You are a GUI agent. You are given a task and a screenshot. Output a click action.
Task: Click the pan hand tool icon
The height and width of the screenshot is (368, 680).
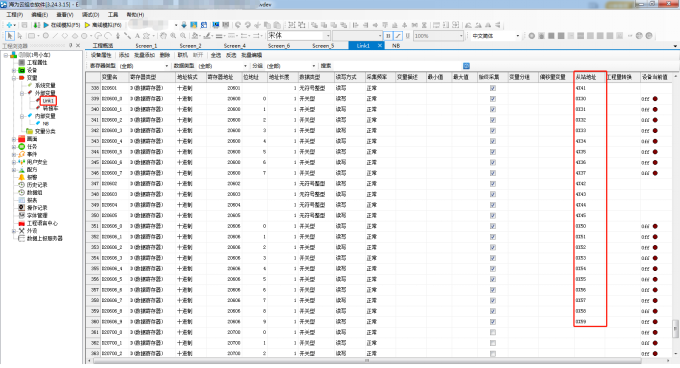[x=163, y=36]
